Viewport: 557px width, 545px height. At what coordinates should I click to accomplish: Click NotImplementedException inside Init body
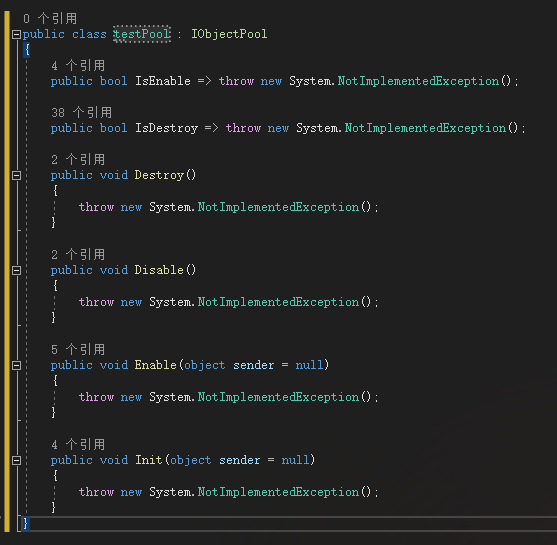tap(278, 492)
